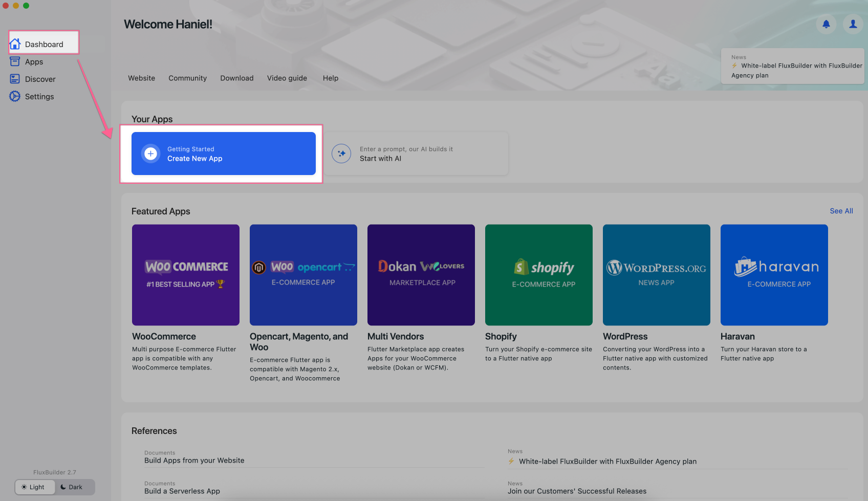Viewport: 868px width, 501px height.
Task: Click the WooCommerce title text
Action: pyautogui.click(x=164, y=336)
